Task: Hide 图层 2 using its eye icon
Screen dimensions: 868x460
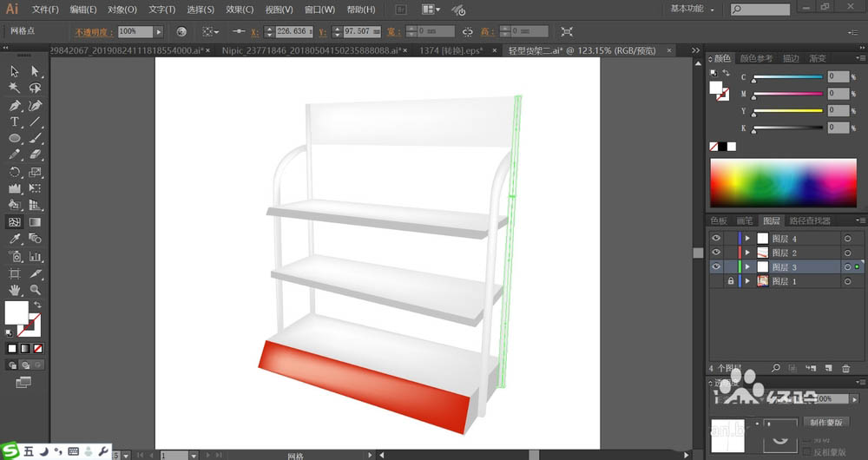Action: coord(716,253)
